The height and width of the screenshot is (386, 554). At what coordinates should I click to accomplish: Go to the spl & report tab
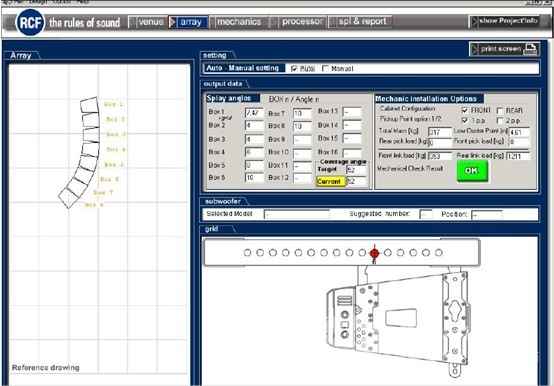360,22
